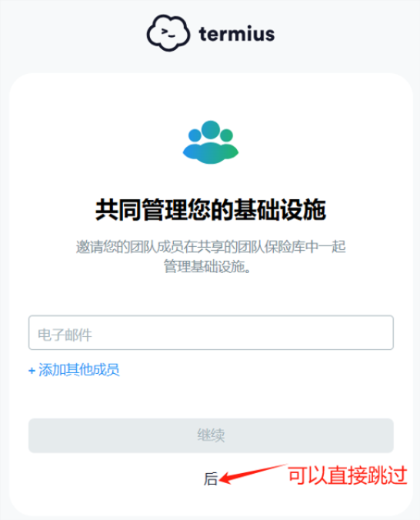
Task: Click the 共同管理您的基础设施 heading
Action: click(x=211, y=210)
